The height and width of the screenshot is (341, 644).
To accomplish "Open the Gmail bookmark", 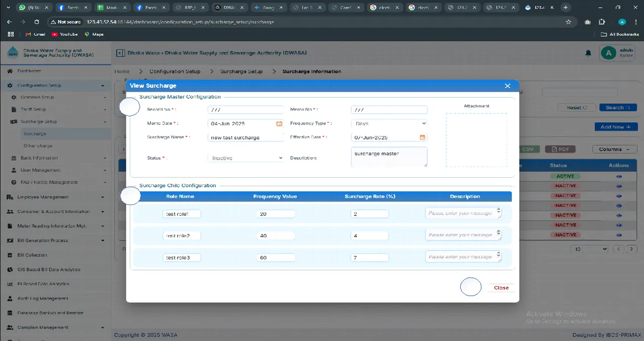I will [35, 34].
